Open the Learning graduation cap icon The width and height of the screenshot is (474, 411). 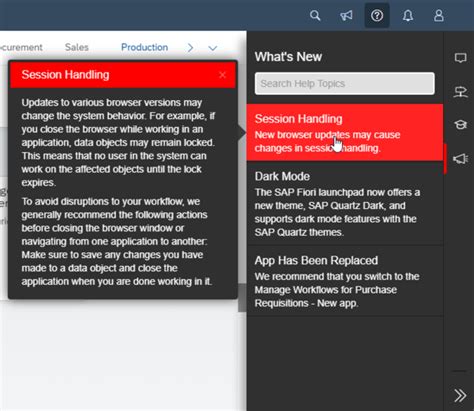click(x=460, y=125)
